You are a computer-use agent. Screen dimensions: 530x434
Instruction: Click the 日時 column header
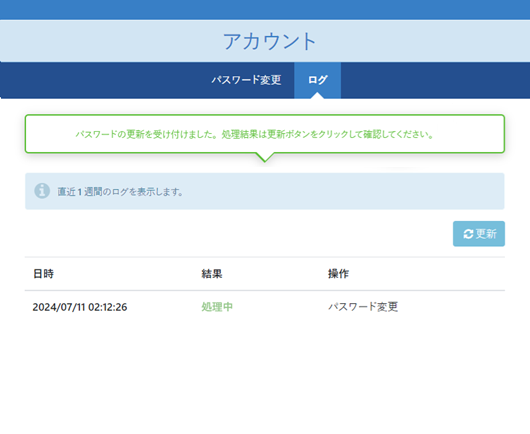pos(43,273)
